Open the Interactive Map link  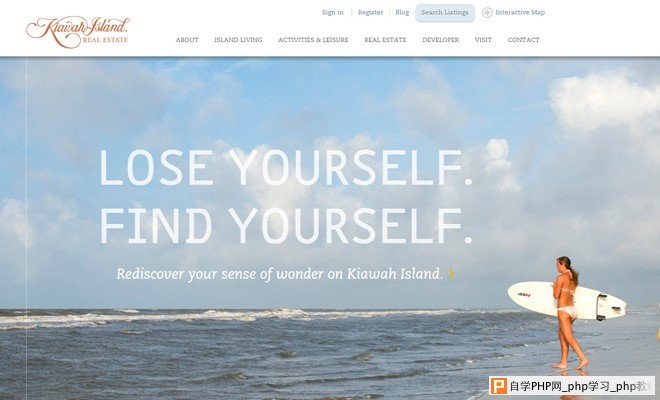(520, 13)
